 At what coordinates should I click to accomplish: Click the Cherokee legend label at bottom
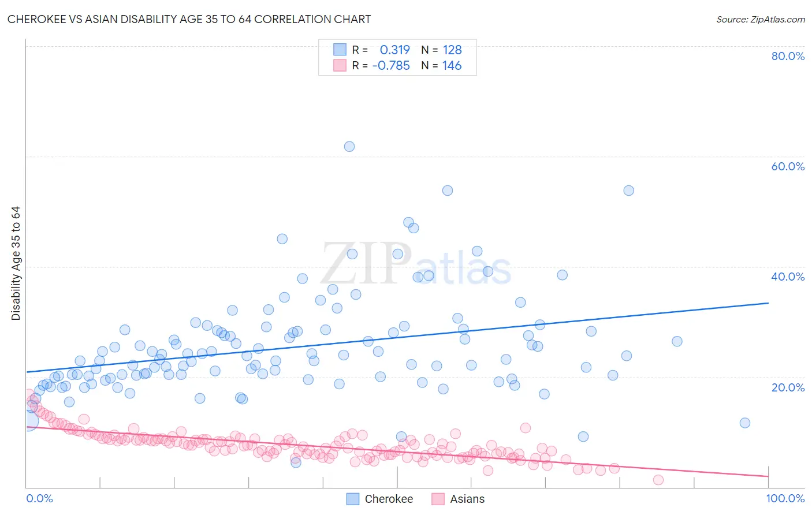[x=389, y=499]
